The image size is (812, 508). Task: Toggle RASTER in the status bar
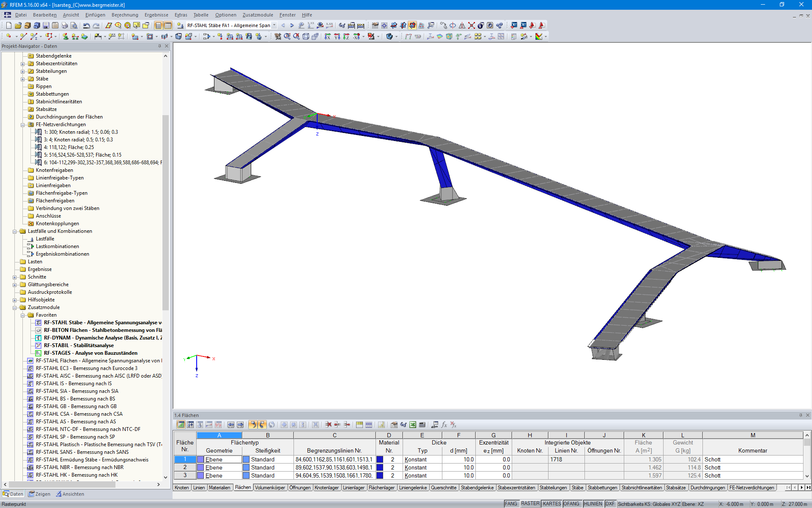[x=530, y=504]
